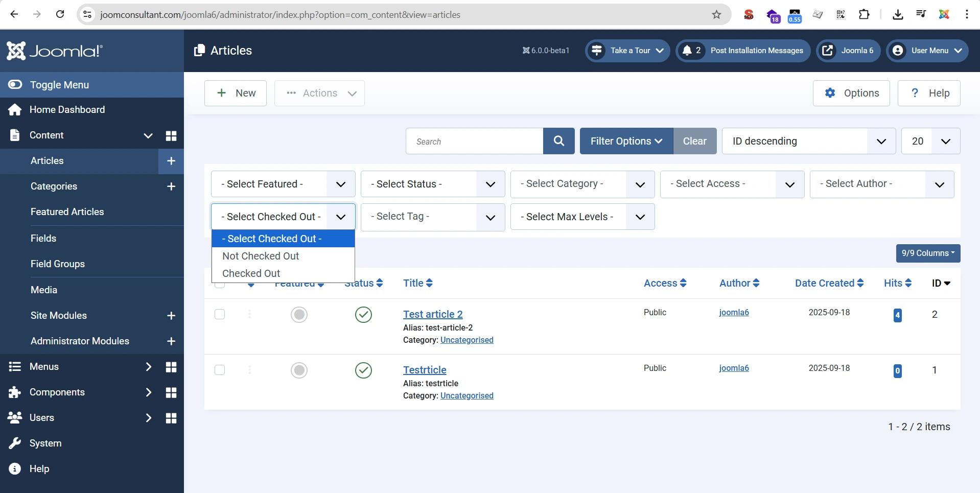Click into the Search input field

click(x=474, y=142)
